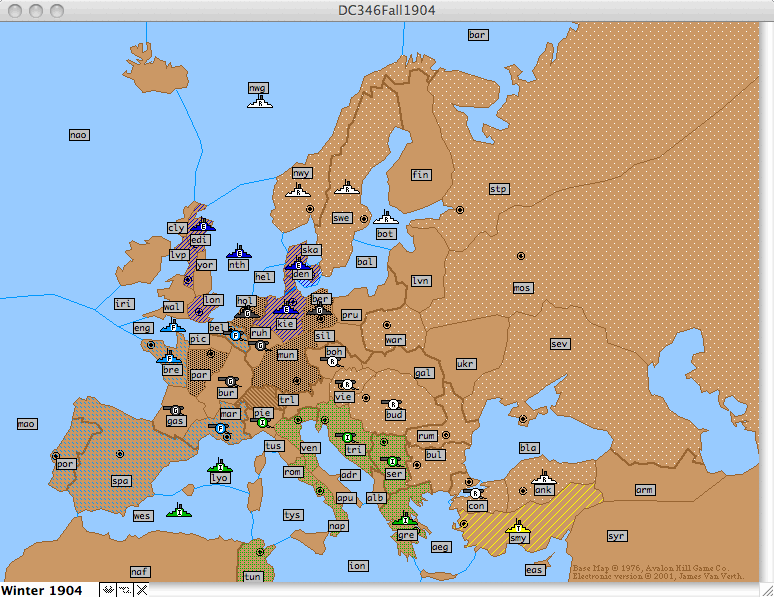Select the English fleet at edi

(203, 225)
